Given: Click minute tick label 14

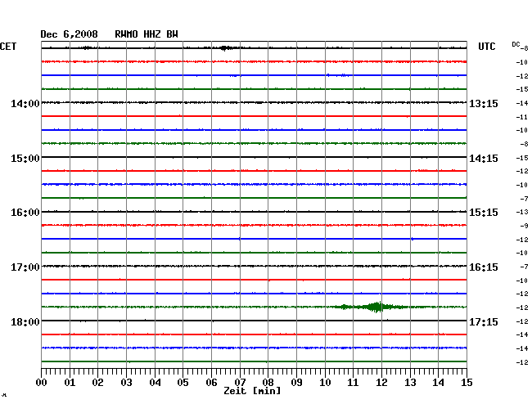Looking at the screenshot, I should click(438, 382).
